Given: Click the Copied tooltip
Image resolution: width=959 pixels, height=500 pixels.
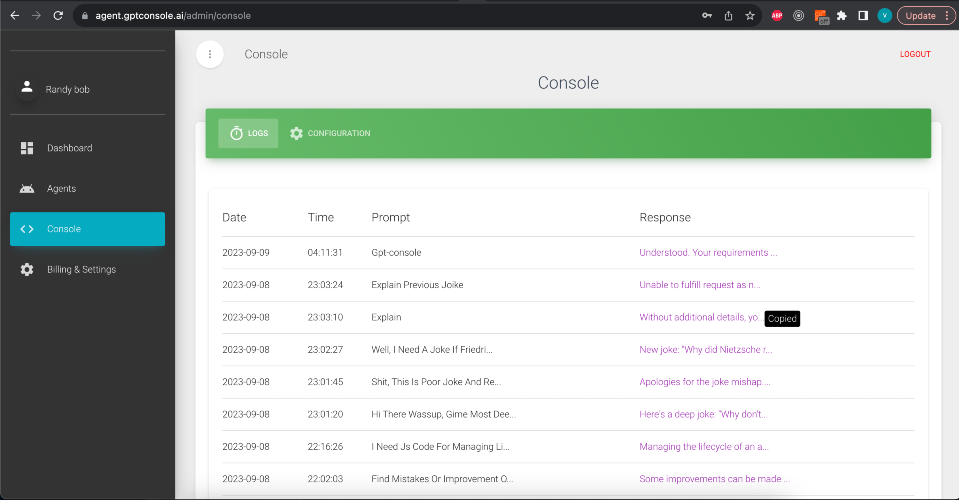Looking at the screenshot, I should (782, 318).
